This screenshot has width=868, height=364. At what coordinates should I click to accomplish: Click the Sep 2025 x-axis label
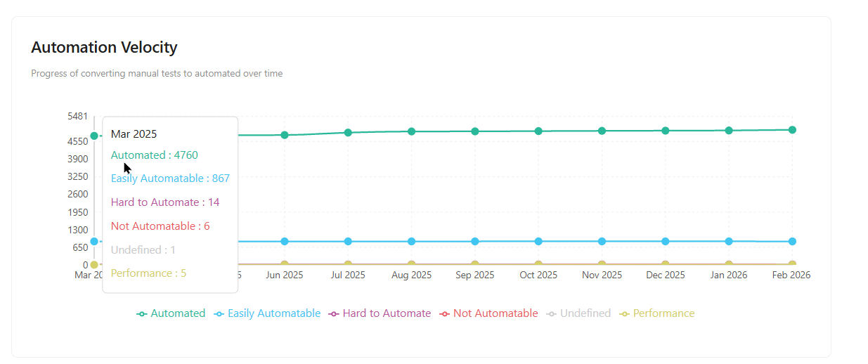(474, 275)
